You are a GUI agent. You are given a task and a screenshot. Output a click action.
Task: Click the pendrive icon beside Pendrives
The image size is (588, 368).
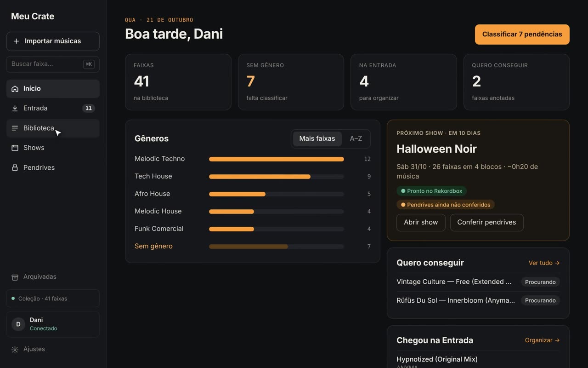pos(15,168)
